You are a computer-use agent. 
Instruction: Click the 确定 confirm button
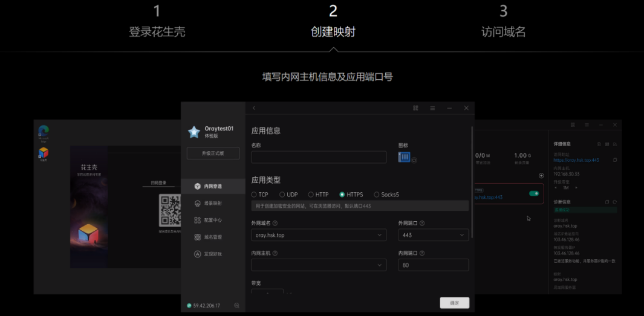click(x=454, y=303)
